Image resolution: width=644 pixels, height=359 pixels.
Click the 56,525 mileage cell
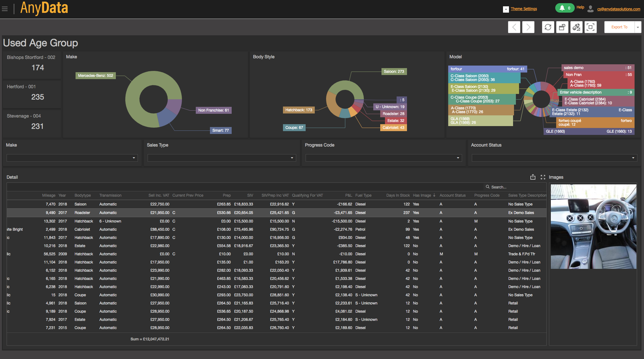coord(49,254)
